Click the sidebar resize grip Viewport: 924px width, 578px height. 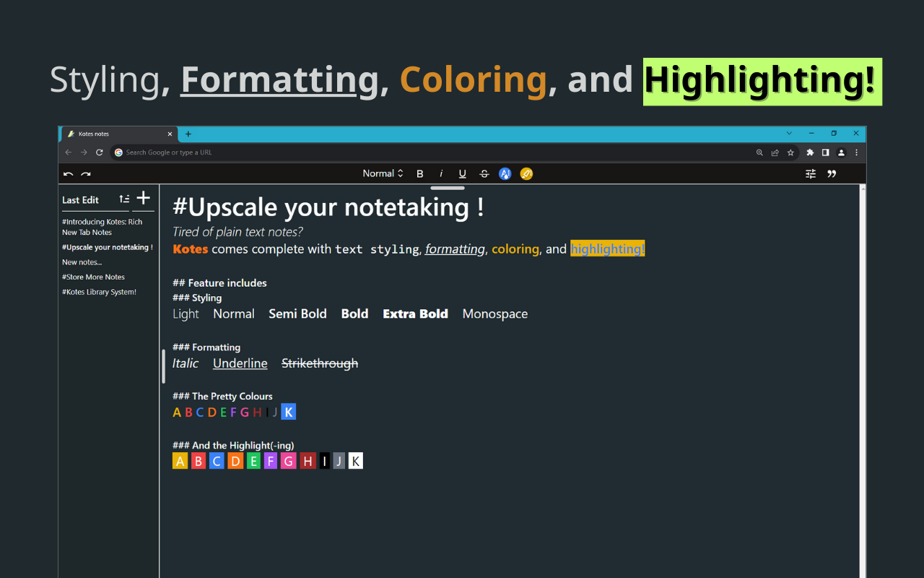(164, 366)
